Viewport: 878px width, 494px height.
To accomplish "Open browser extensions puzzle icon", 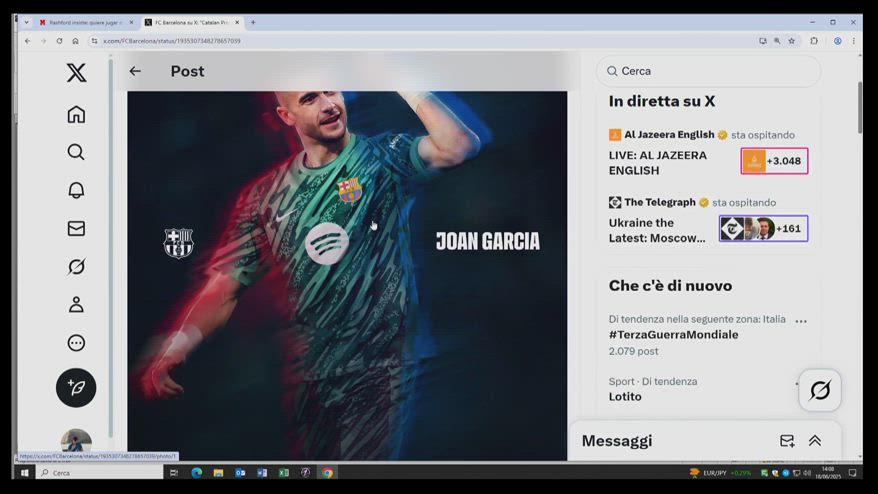I will (x=814, y=41).
